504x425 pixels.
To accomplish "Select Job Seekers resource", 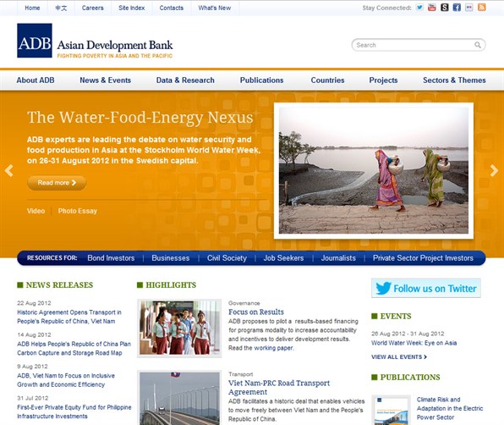I will [283, 258].
